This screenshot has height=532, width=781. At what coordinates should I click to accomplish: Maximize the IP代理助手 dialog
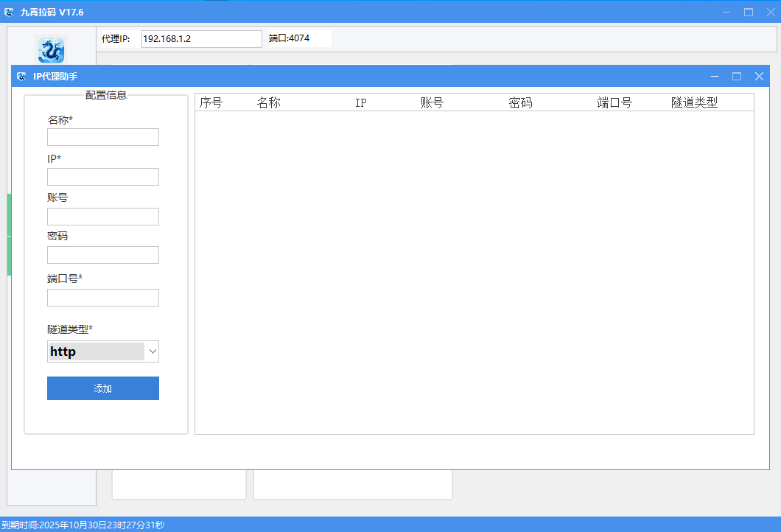736,77
